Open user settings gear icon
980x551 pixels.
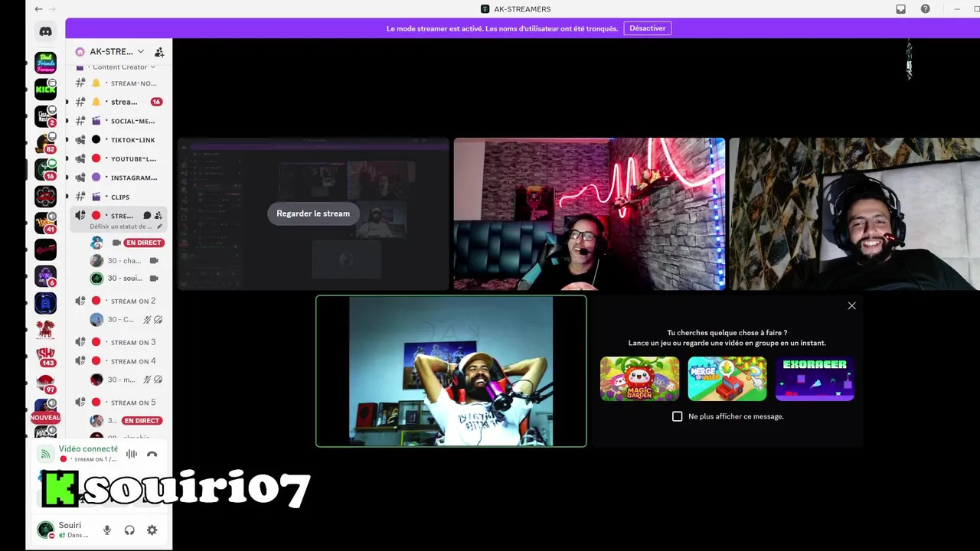point(152,530)
